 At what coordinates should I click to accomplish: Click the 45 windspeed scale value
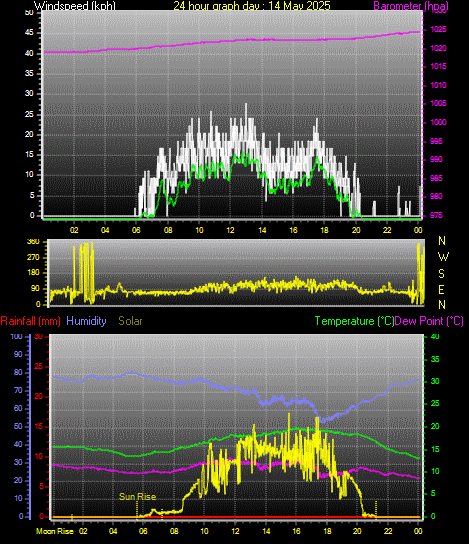[x=29, y=33]
